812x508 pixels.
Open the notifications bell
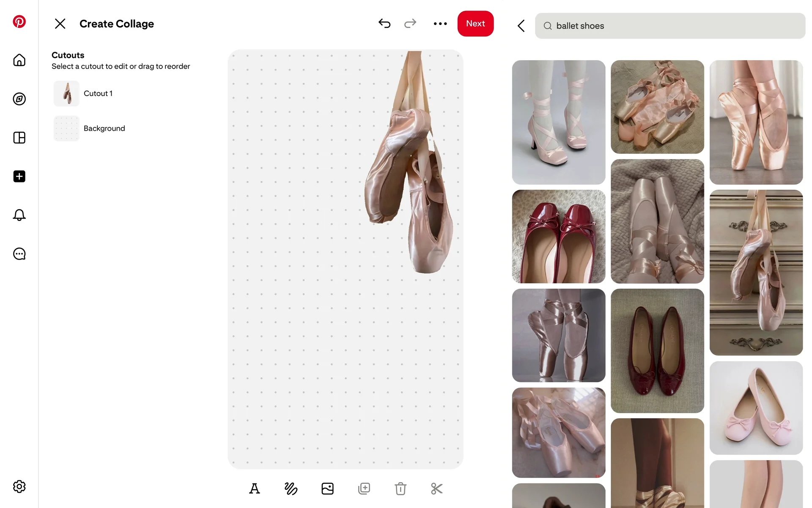coord(19,215)
